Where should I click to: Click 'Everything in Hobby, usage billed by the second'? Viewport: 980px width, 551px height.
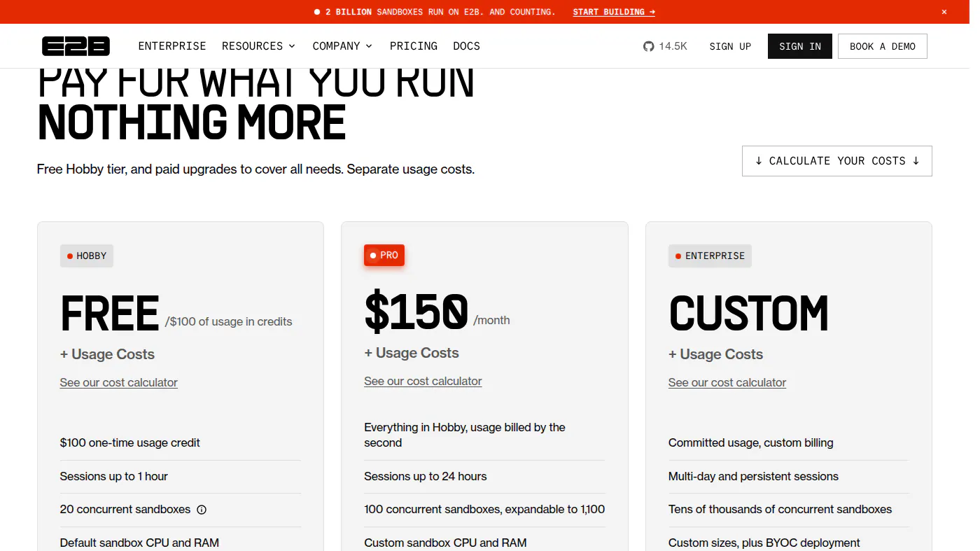(465, 435)
